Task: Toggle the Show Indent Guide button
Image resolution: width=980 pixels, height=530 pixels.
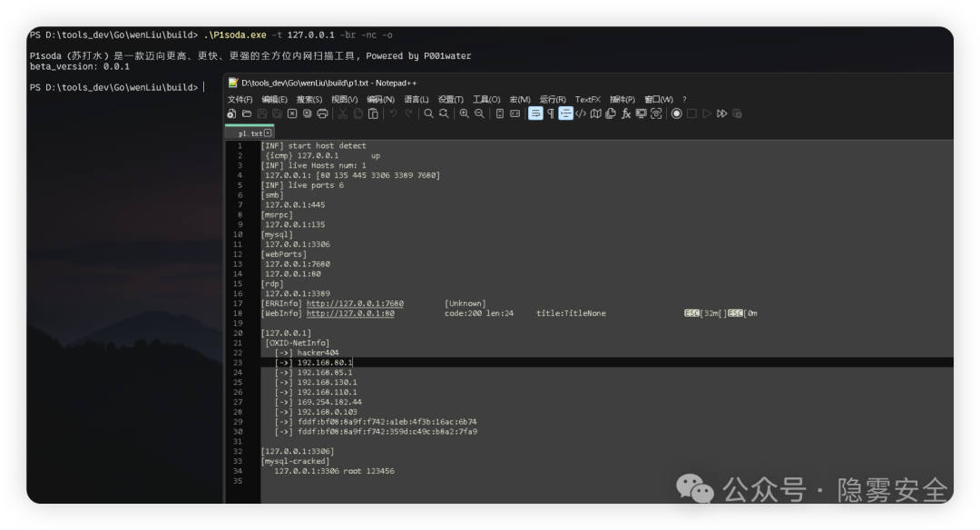Action: [x=565, y=113]
